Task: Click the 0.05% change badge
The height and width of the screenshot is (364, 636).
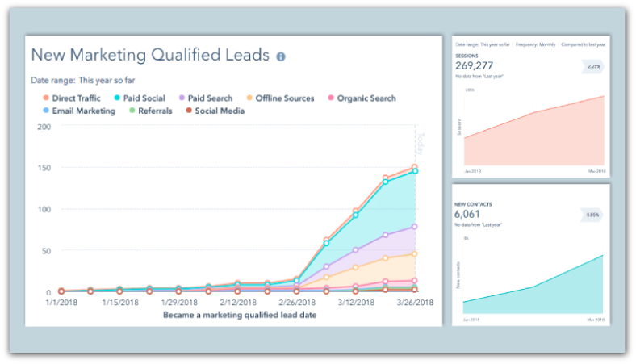Action: [x=592, y=215]
